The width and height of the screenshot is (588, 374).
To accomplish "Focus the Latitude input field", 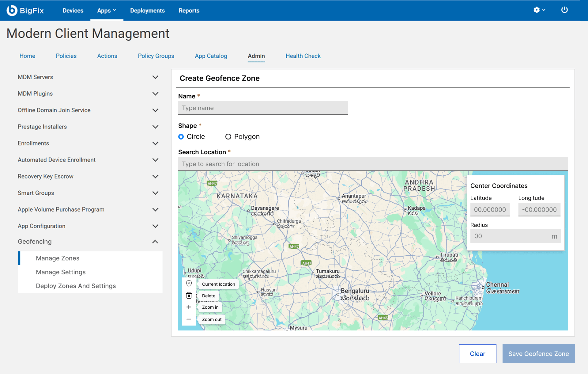I will tap(490, 210).
